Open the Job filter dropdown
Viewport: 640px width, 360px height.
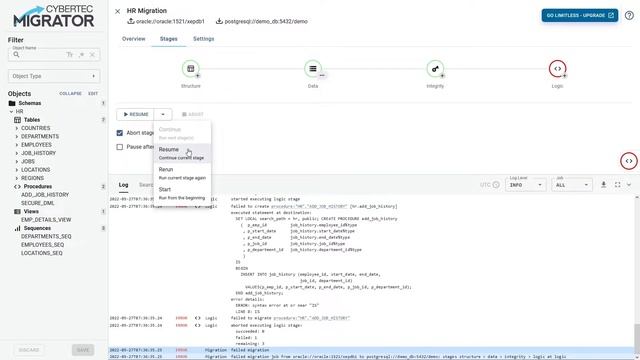click(572, 185)
